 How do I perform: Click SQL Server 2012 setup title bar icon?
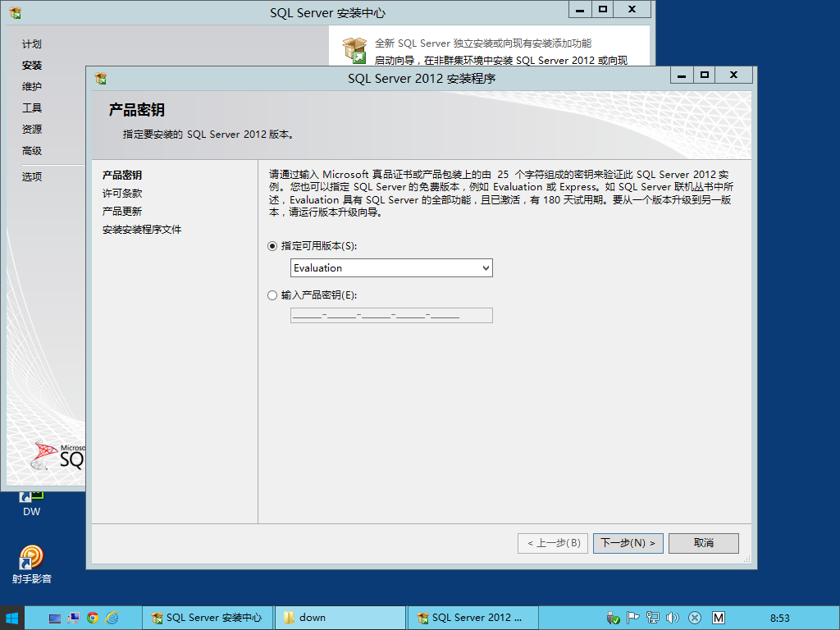101,79
